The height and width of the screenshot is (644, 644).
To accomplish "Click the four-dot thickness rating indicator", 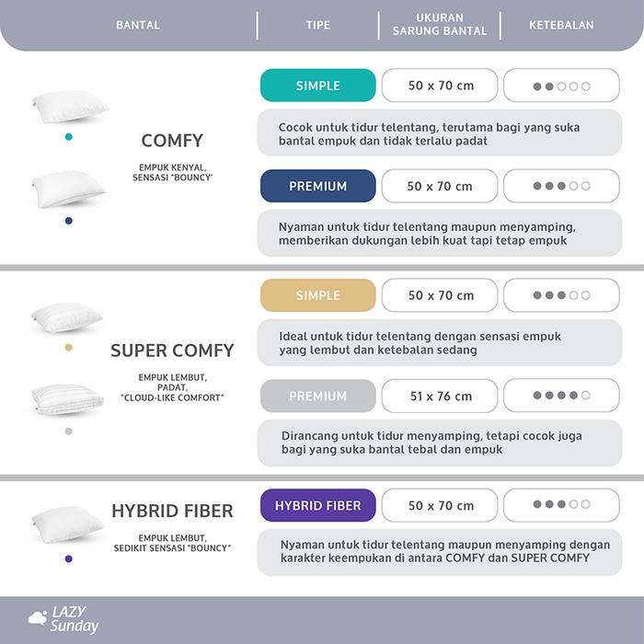I will pyautogui.click(x=561, y=396).
